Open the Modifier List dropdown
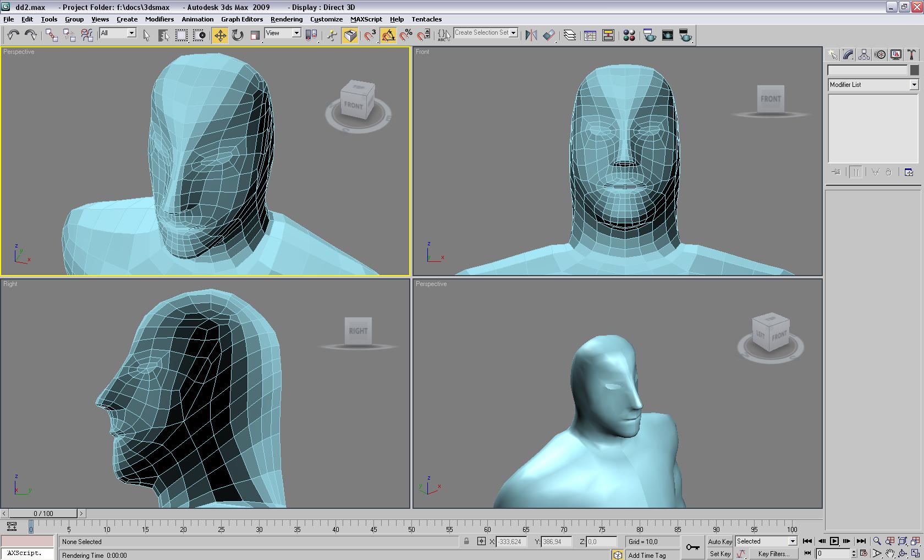This screenshot has height=560, width=924. 873,85
